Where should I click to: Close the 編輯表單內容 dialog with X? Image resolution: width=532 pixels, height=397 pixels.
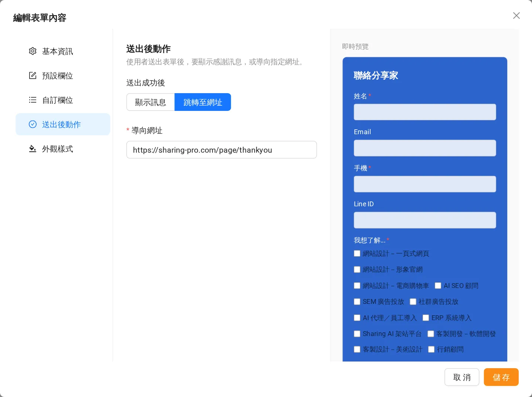coord(516,16)
